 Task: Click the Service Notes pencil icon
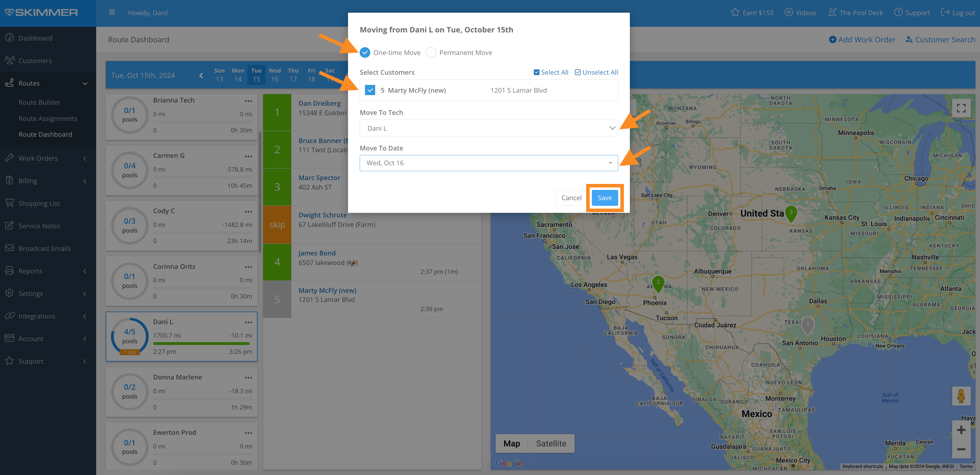click(x=10, y=225)
